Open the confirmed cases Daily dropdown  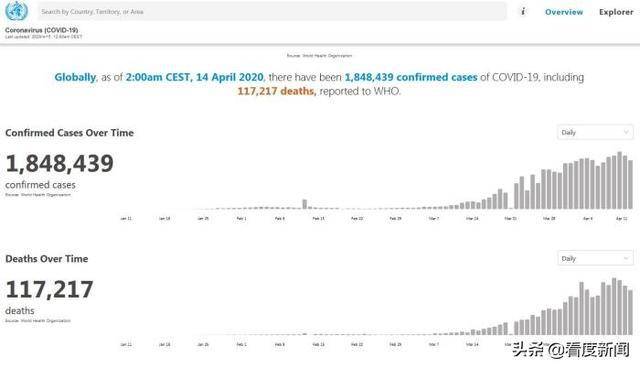point(595,132)
